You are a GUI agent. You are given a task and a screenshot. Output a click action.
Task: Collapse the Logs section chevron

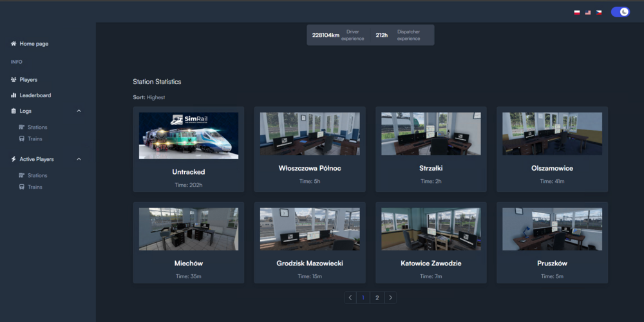[x=79, y=111]
